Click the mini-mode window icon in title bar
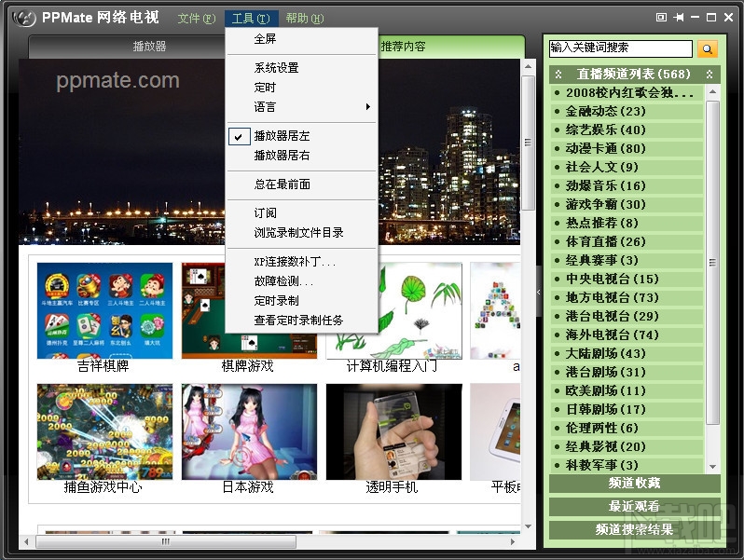 pyautogui.click(x=661, y=17)
